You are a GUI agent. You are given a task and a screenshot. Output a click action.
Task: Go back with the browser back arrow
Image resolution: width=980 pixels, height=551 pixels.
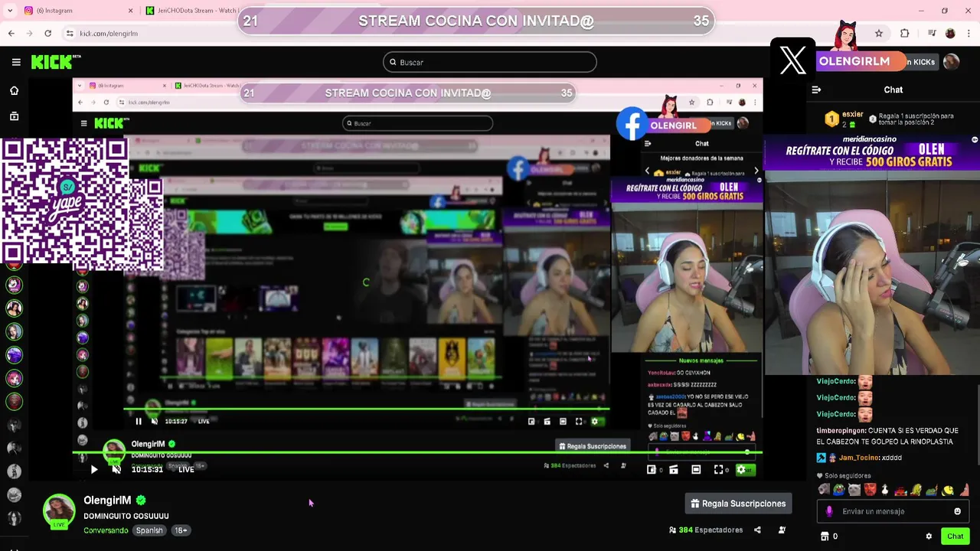pos(11,33)
